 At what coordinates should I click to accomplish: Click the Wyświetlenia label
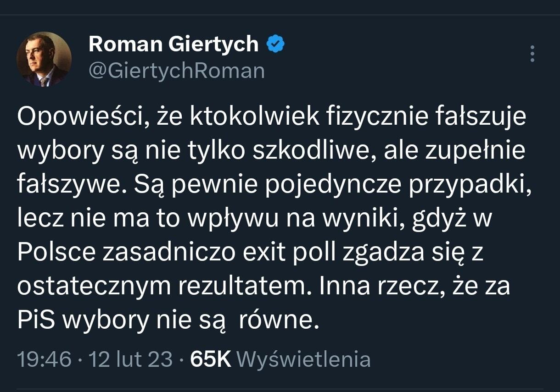305,359
